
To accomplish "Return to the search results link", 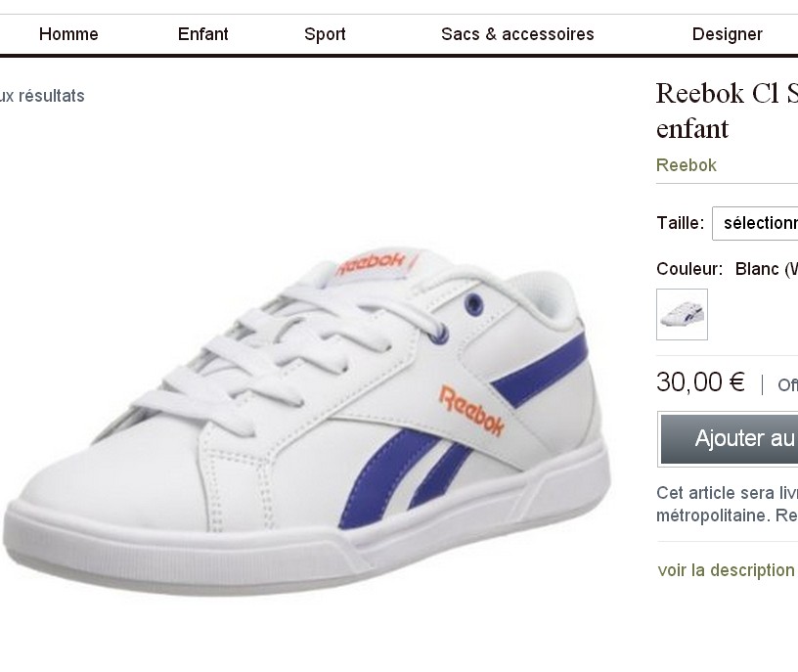I will pos(42,96).
